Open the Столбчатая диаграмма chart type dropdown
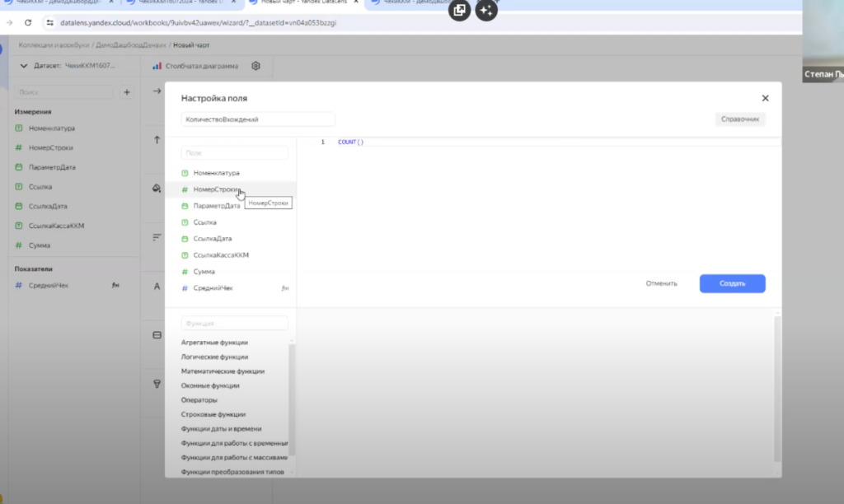 (195, 66)
